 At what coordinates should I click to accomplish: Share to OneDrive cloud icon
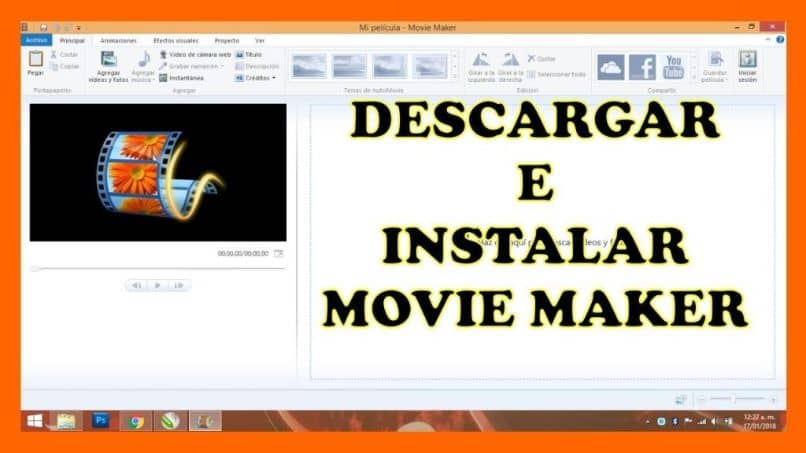point(611,67)
